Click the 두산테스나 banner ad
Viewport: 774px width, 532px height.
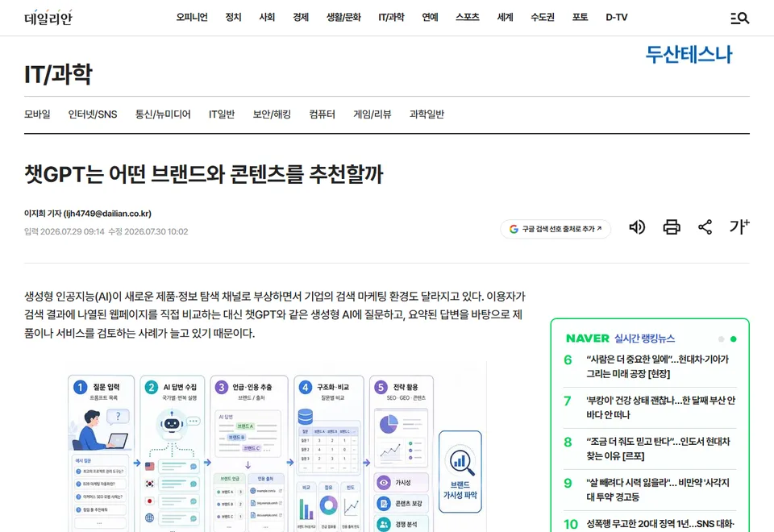coord(689,54)
